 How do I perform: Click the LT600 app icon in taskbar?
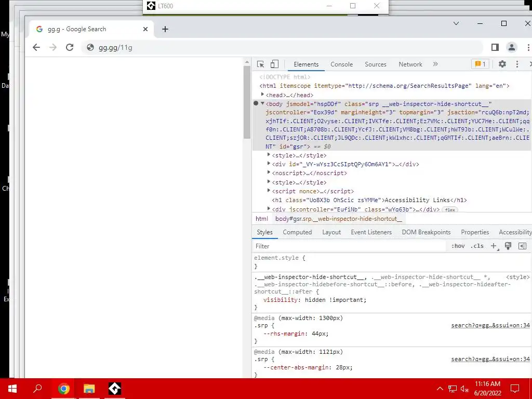(115, 389)
